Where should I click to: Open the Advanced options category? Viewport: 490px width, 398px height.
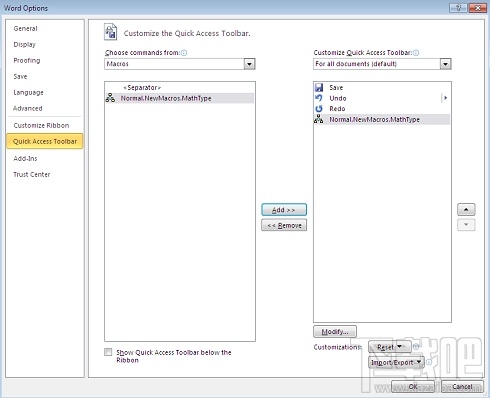tap(28, 108)
